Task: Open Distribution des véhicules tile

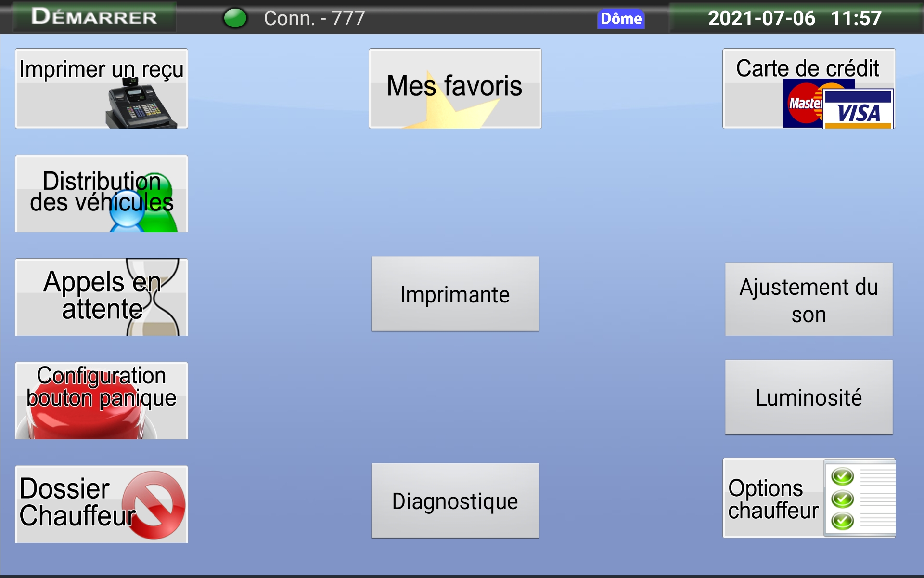Action: tap(102, 194)
